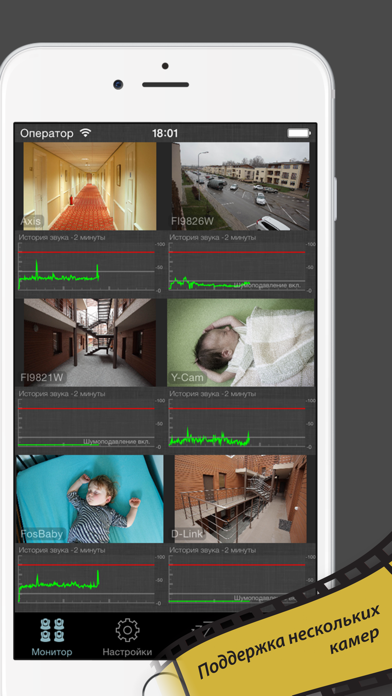Tap the red threshold line on Y-Cam graph

237,408
